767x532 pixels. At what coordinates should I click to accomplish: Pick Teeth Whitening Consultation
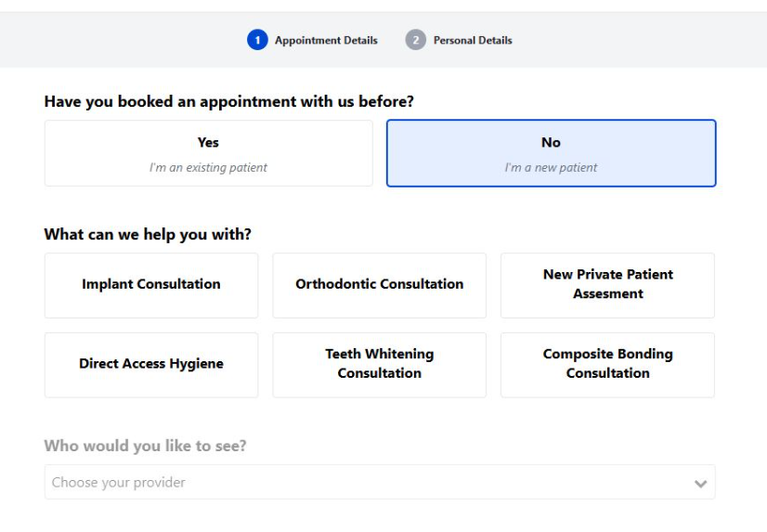coord(379,364)
